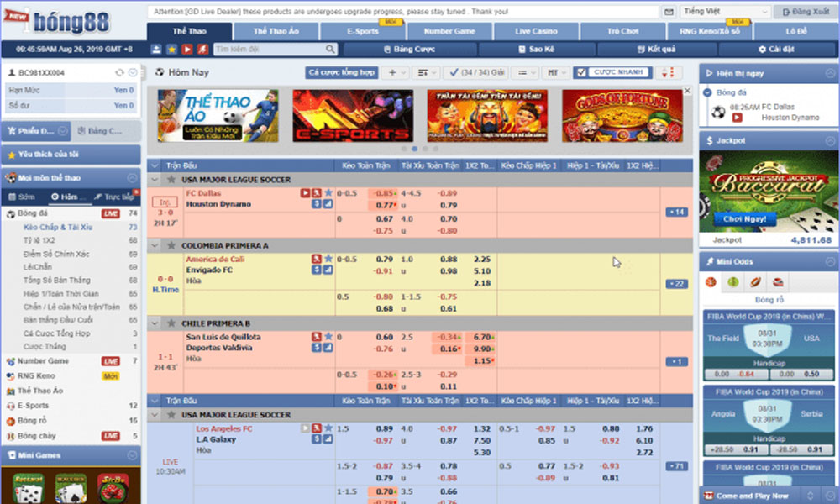Image resolution: width=840 pixels, height=504 pixels.
Task: Click the yellow star favorites icon in toolbar
Action: 172,50
